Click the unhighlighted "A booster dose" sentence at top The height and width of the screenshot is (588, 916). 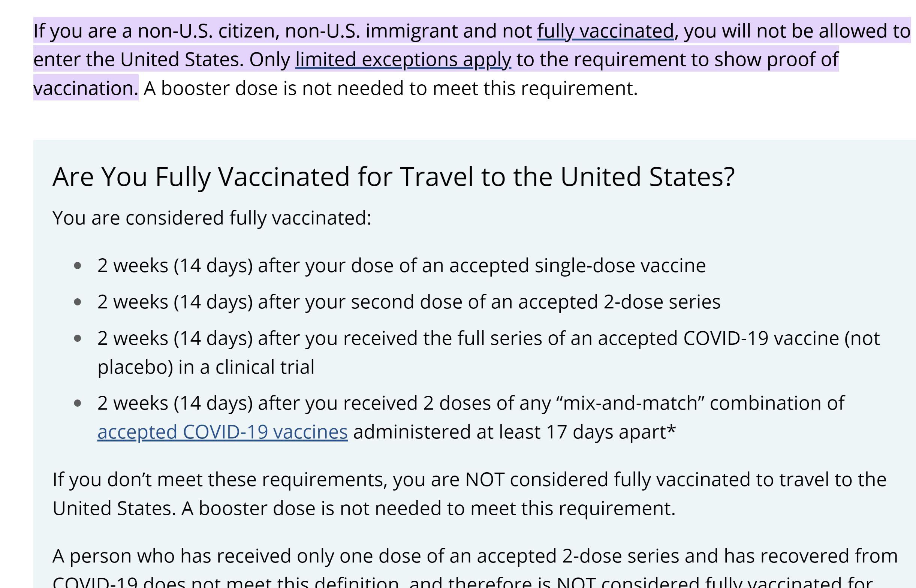click(x=390, y=88)
